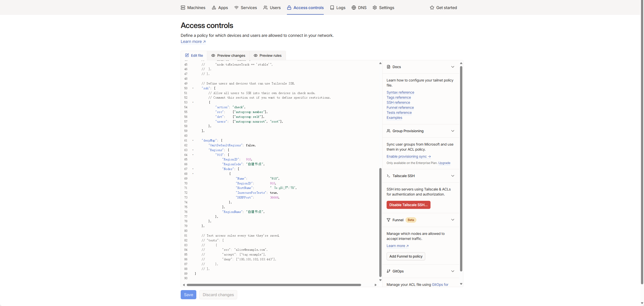644x306 pixels.
Task: Switch to the Preview rules tab
Action: click(268, 55)
